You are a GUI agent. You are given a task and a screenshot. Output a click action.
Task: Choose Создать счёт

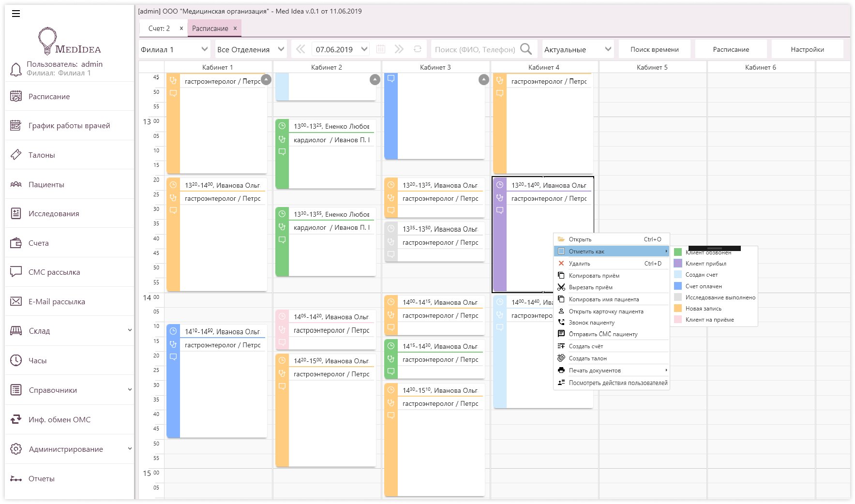point(612,346)
